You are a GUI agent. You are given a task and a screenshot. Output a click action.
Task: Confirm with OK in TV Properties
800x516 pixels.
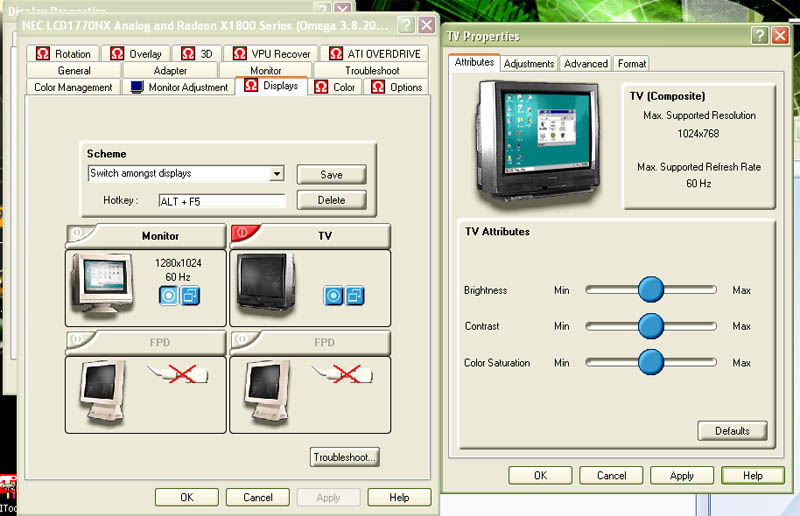[x=540, y=476]
